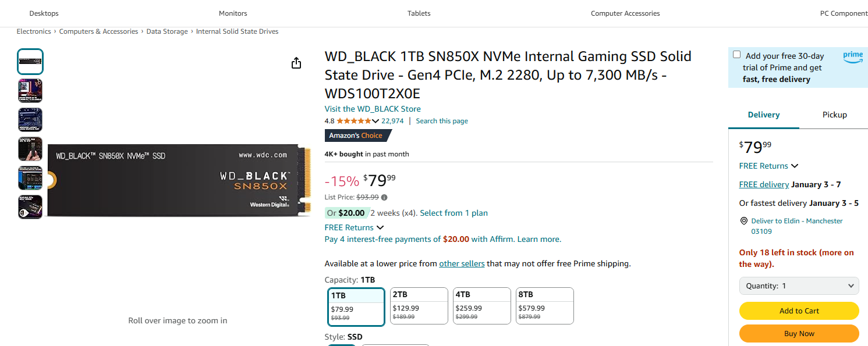The image size is (868, 346).
Task: Choose the 8TB capacity option
Action: tap(544, 306)
